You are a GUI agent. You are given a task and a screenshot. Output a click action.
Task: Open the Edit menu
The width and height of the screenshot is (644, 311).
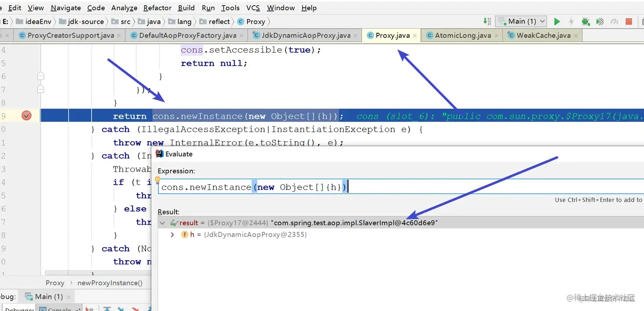15,8
